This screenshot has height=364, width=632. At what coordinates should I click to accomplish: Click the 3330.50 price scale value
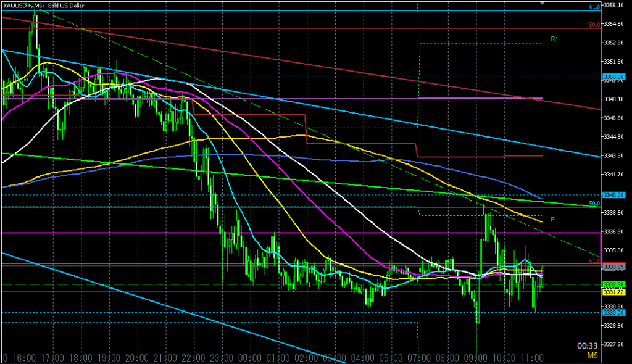click(613, 307)
